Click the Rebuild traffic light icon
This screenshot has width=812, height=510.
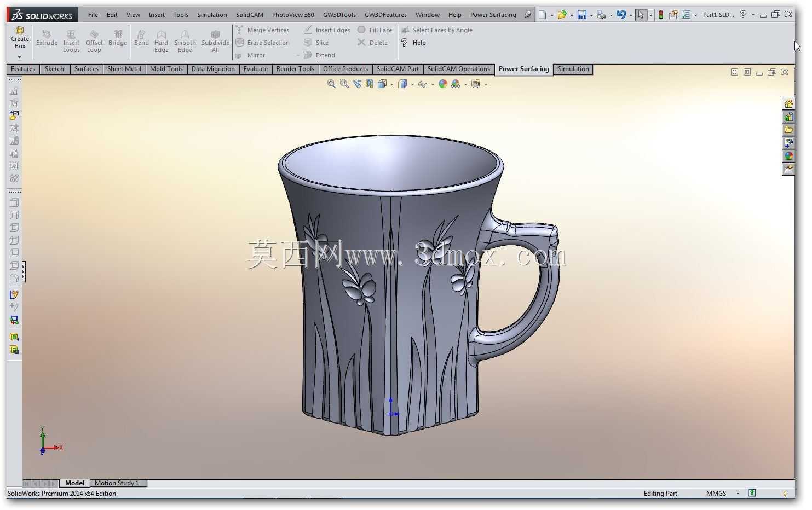tap(661, 15)
